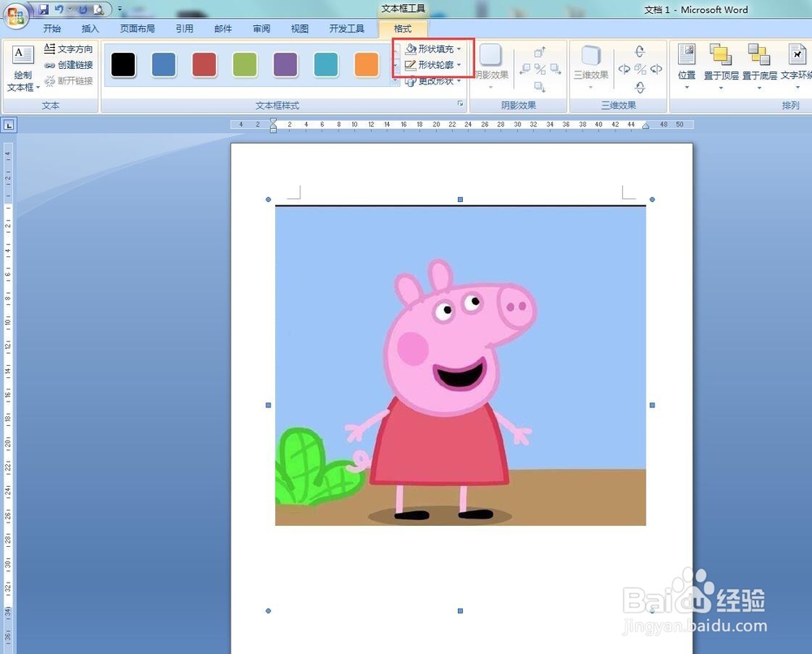This screenshot has height=654, width=812.
Task: Click the first-line indent ruler marker
Action: pos(274,122)
